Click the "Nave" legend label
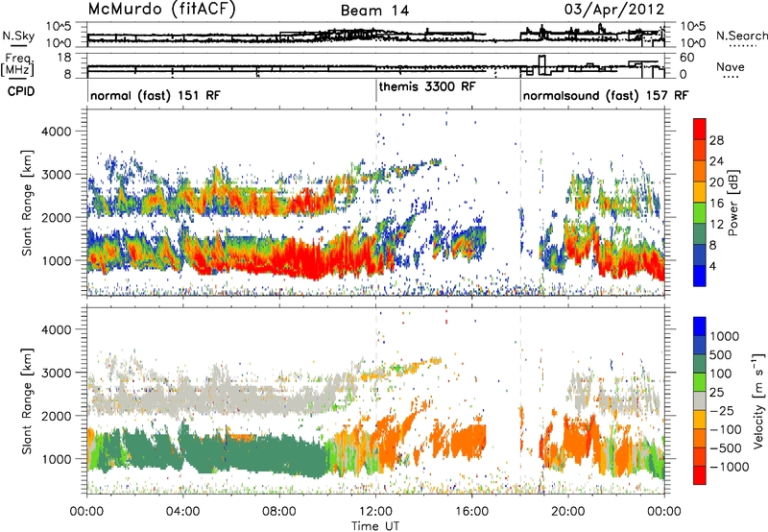The image size is (768, 532). (x=731, y=66)
